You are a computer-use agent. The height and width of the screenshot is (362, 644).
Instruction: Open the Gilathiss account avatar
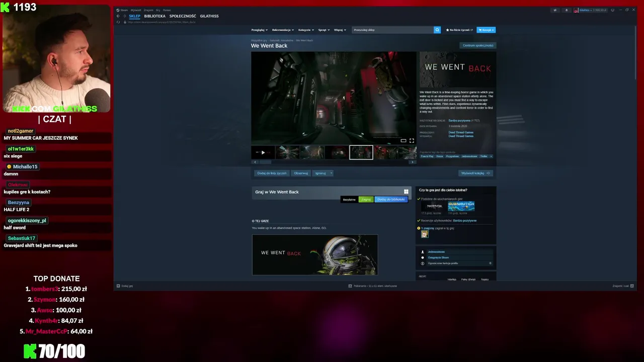point(576,10)
